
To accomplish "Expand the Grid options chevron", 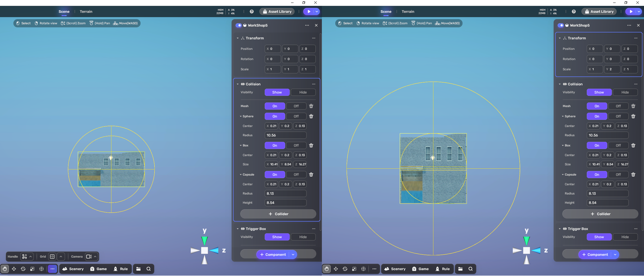I will click(x=61, y=256).
